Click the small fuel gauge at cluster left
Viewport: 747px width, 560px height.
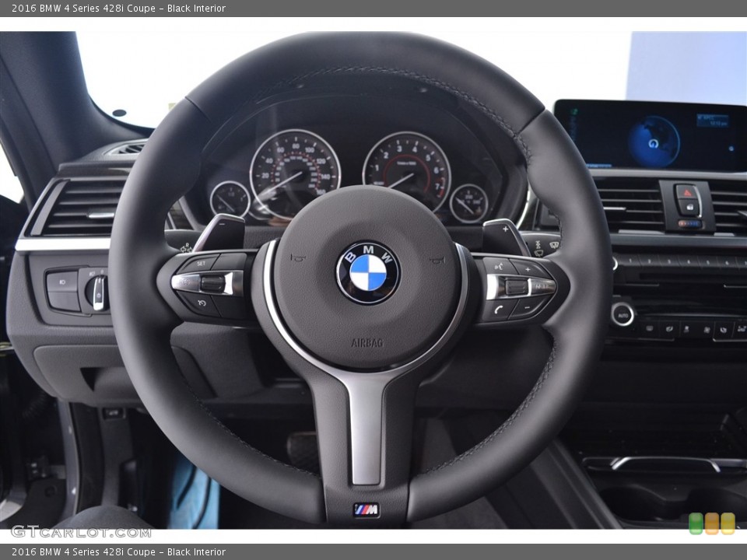230,199
